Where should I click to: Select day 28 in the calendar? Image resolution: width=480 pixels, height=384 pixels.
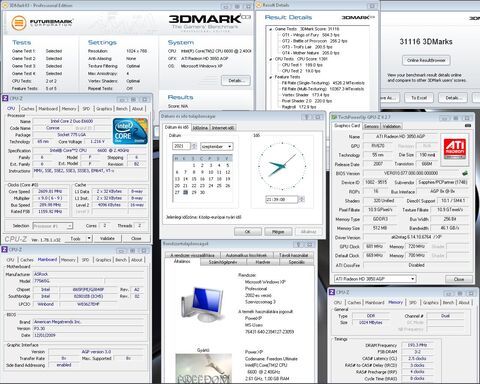pyautogui.click(x=185, y=192)
